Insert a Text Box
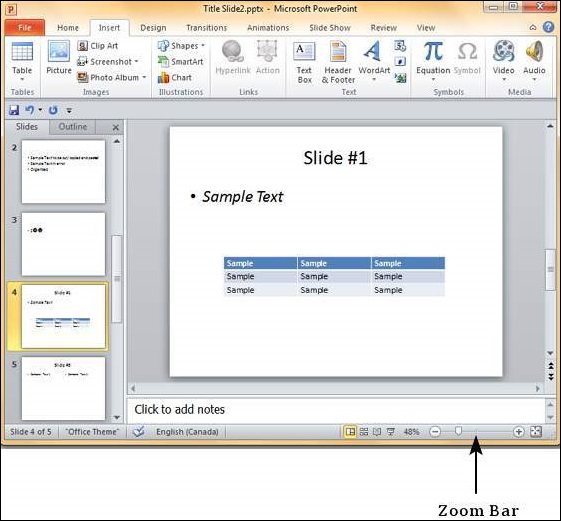This screenshot has height=521, width=561. pos(304,62)
